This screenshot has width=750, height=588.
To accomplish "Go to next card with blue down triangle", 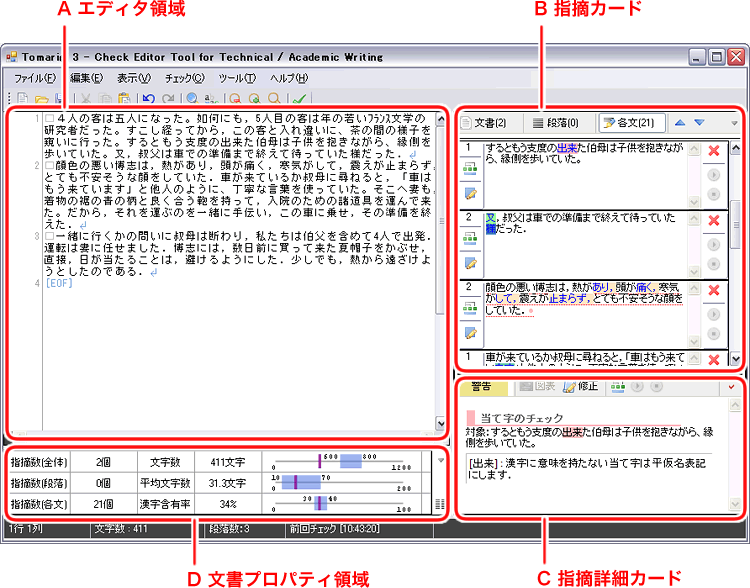I will pos(699,123).
